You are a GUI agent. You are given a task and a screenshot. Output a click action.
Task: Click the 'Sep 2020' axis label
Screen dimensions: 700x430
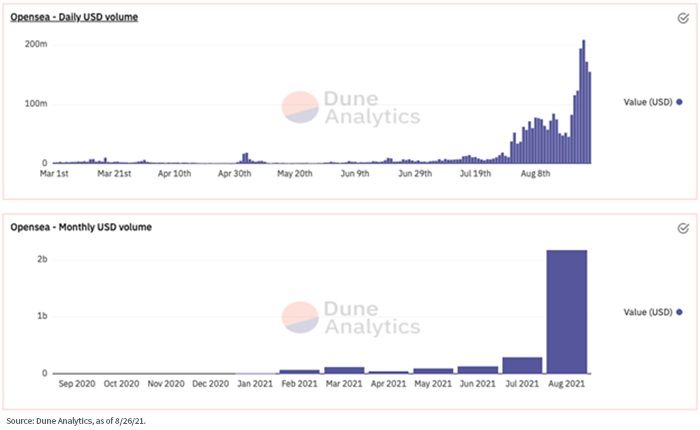click(77, 384)
